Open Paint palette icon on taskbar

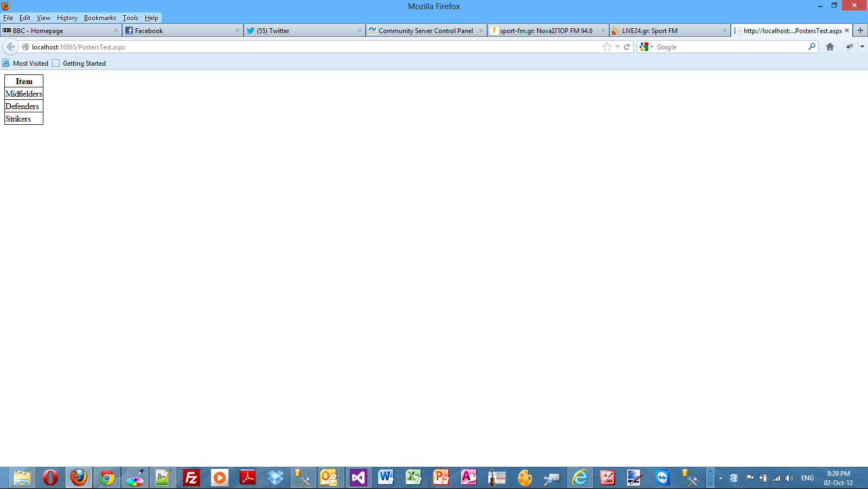(x=525, y=478)
